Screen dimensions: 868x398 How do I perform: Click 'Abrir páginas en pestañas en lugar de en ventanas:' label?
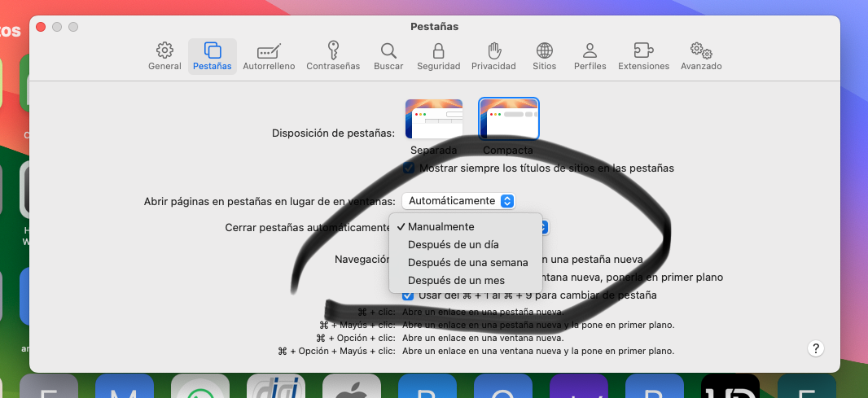[270, 202]
